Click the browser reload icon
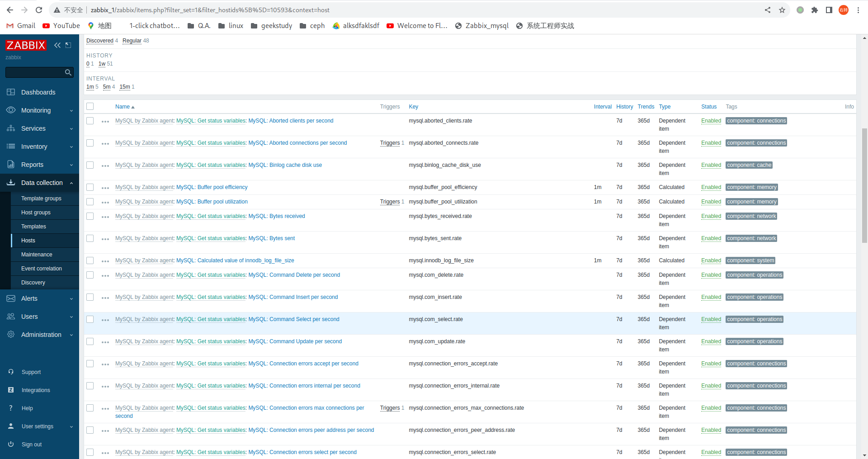The width and height of the screenshot is (868, 459). click(39, 10)
